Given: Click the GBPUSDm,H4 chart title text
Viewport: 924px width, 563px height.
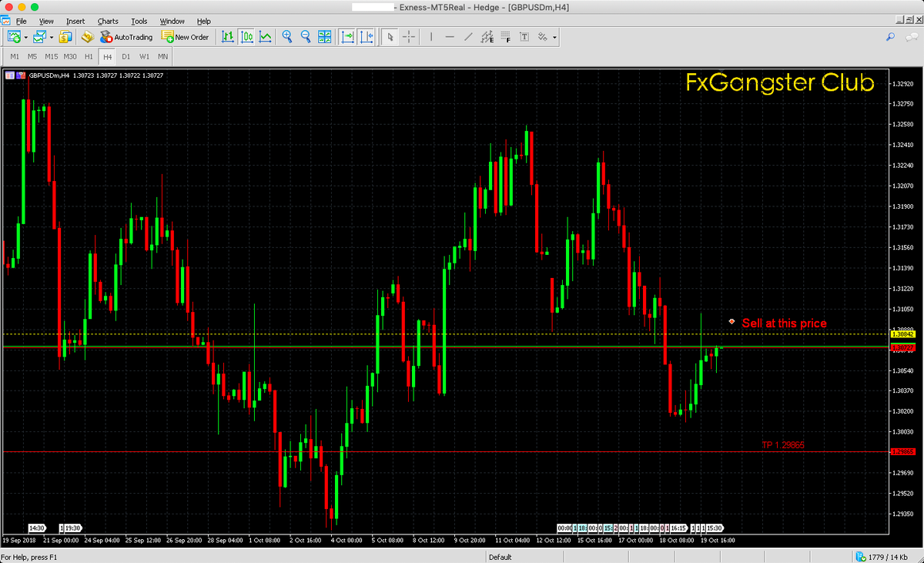Looking at the screenshot, I should (x=49, y=75).
